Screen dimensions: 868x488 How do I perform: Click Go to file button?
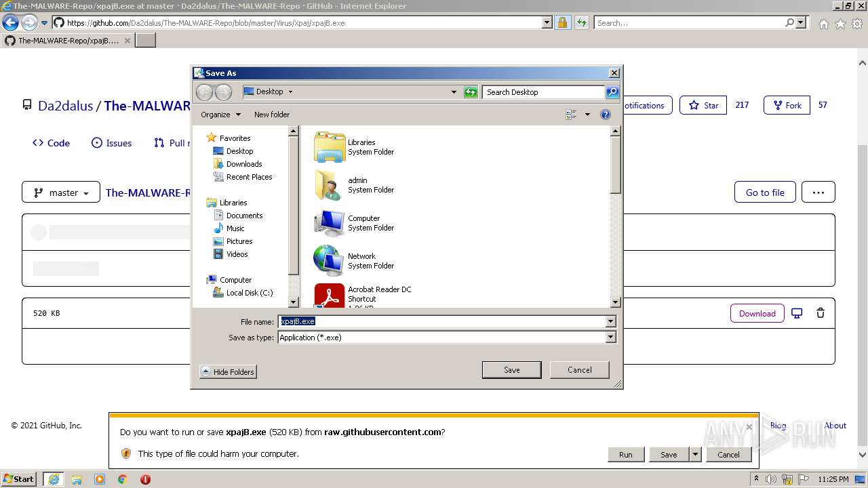(765, 192)
